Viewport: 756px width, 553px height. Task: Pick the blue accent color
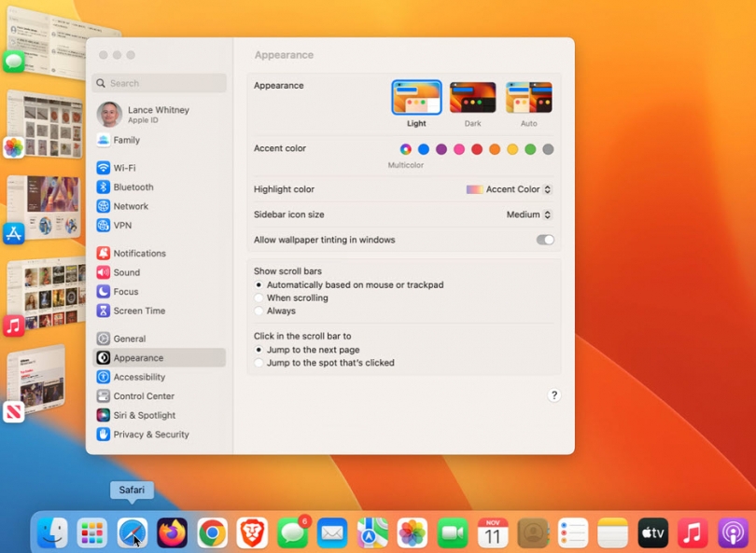[x=422, y=149]
